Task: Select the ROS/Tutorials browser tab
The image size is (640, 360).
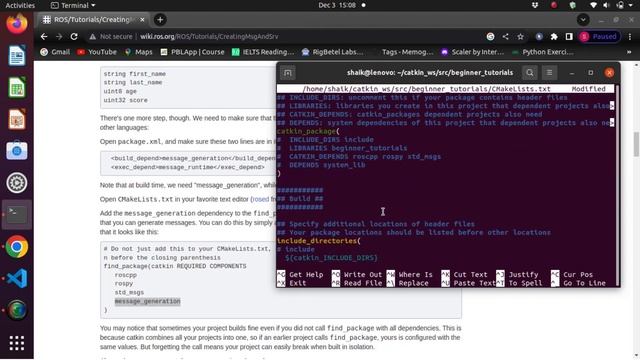Action: click(93, 20)
